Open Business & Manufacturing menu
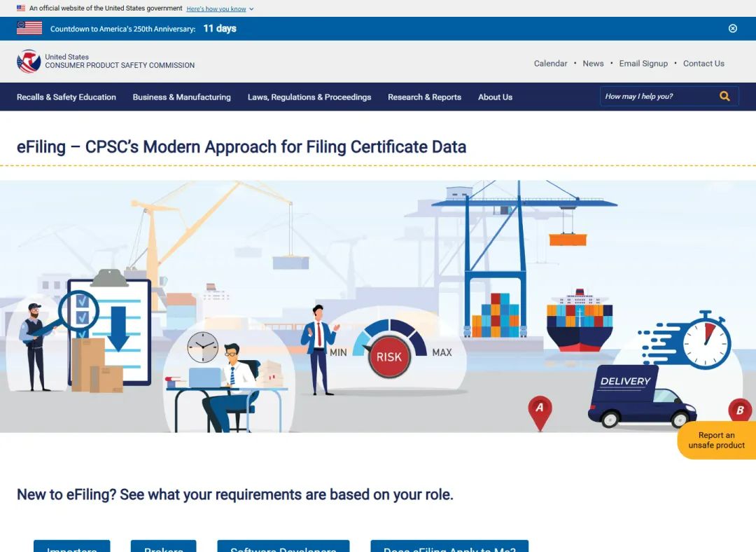This screenshot has height=552, width=756. pyautogui.click(x=182, y=97)
